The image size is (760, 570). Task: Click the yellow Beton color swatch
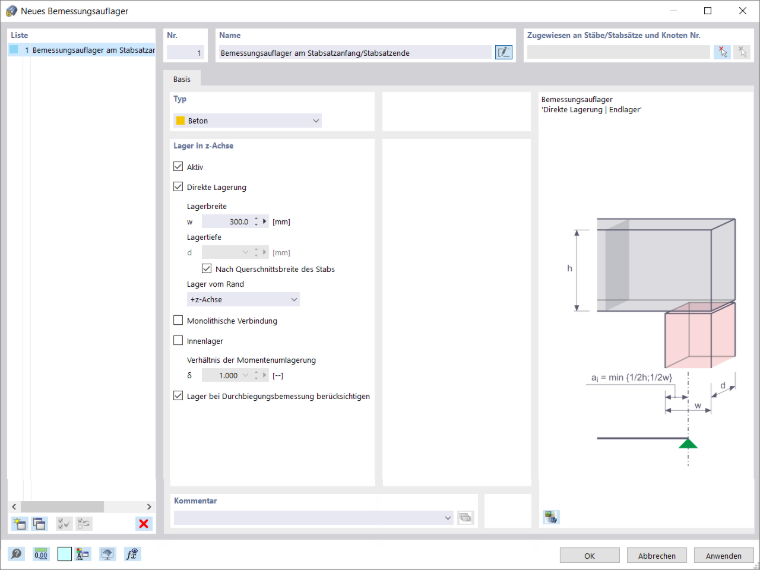[x=180, y=121]
